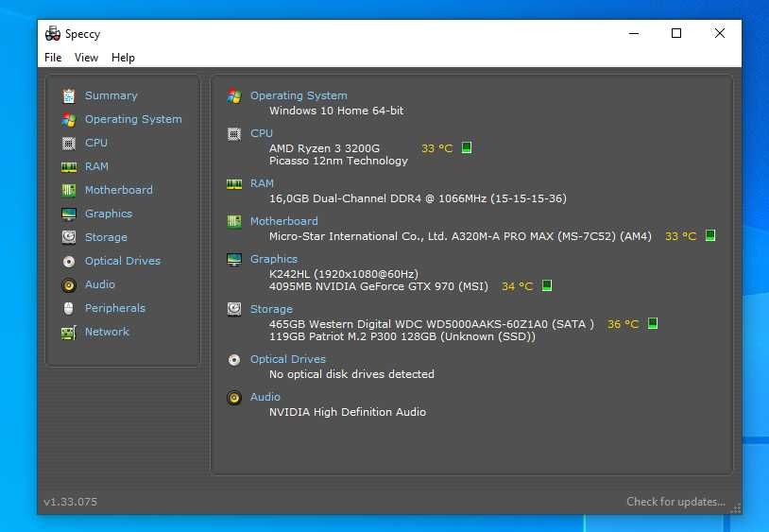Click the Motherboard icon in summary panel

(234, 222)
